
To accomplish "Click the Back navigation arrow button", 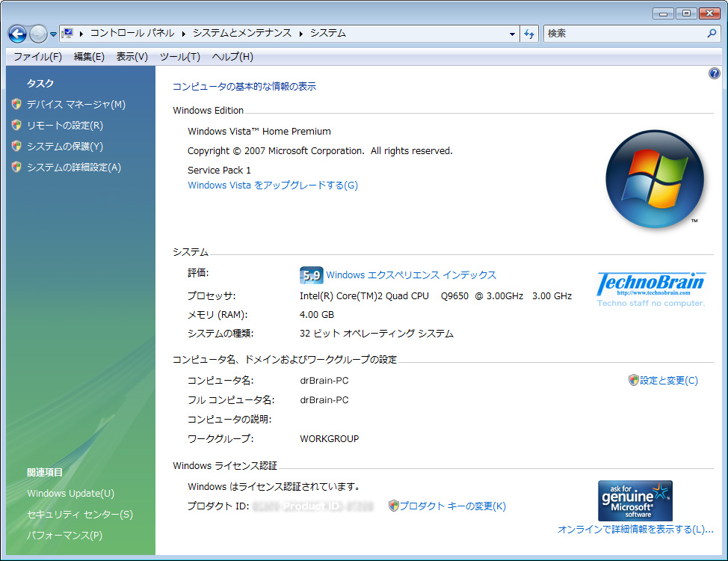I will tap(17, 34).
